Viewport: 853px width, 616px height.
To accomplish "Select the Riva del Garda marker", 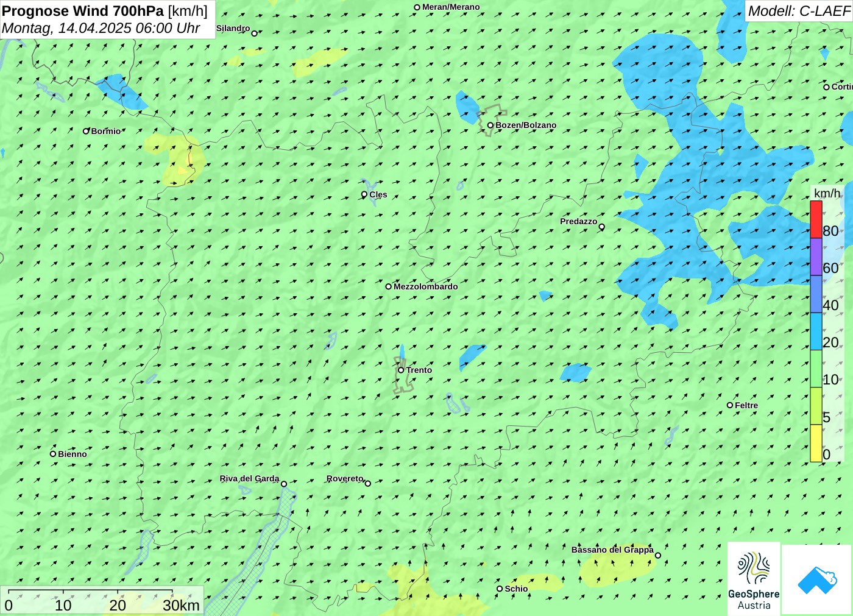I will point(283,484).
